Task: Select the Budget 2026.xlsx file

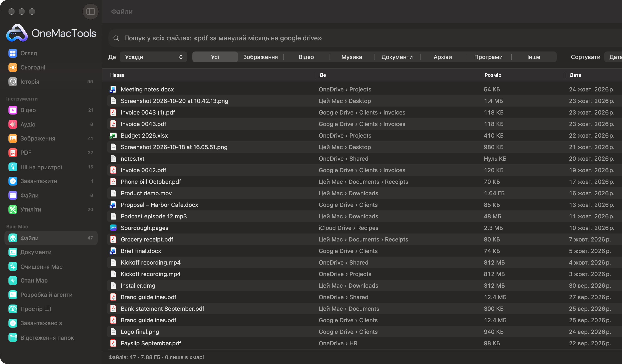Action: click(x=364, y=135)
